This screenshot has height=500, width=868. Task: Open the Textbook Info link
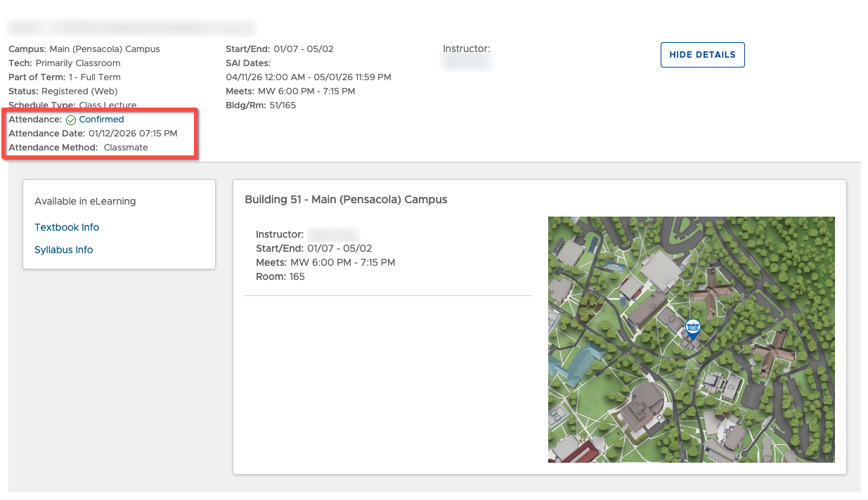coord(67,227)
